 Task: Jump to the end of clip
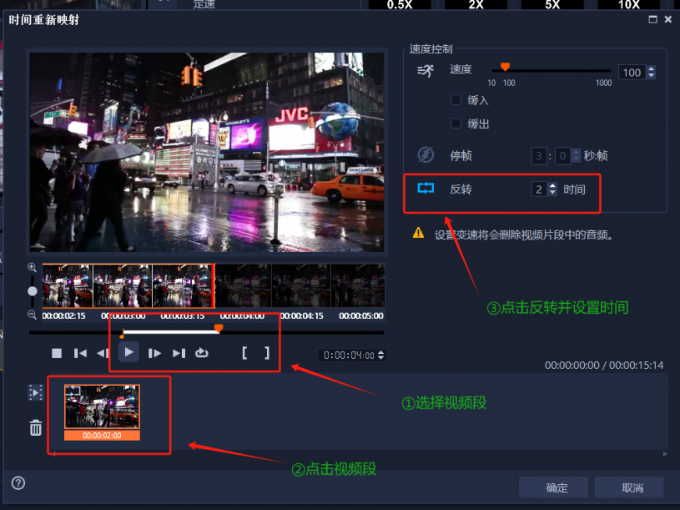pos(179,353)
